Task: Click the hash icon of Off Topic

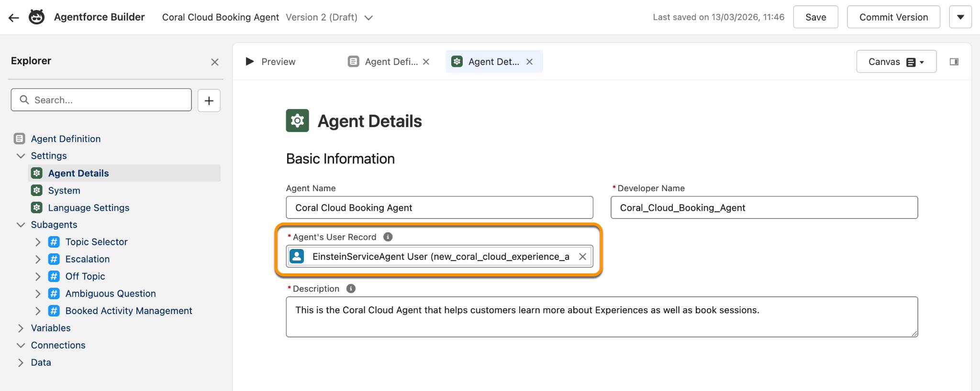Action: (54, 276)
